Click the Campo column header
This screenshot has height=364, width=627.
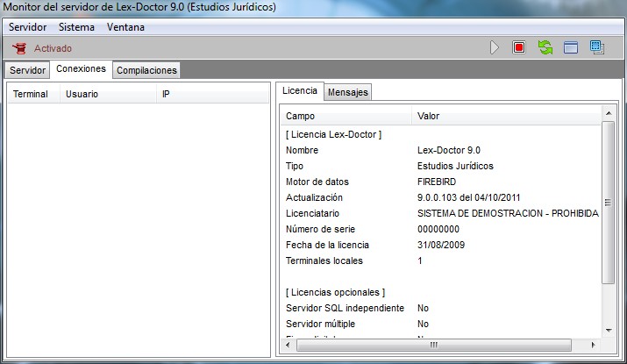pyautogui.click(x=346, y=117)
